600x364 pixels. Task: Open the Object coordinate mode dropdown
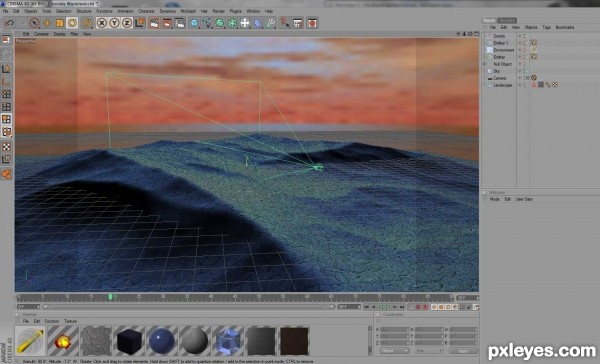click(394, 351)
